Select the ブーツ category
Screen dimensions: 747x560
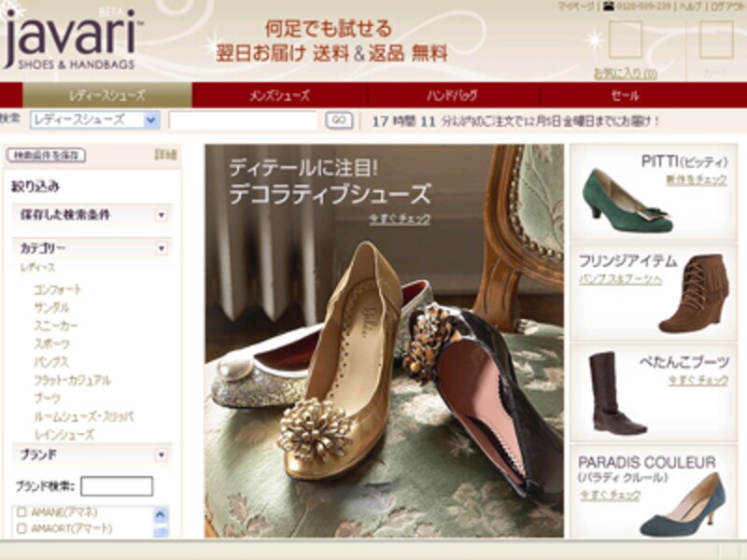coord(48,399)
